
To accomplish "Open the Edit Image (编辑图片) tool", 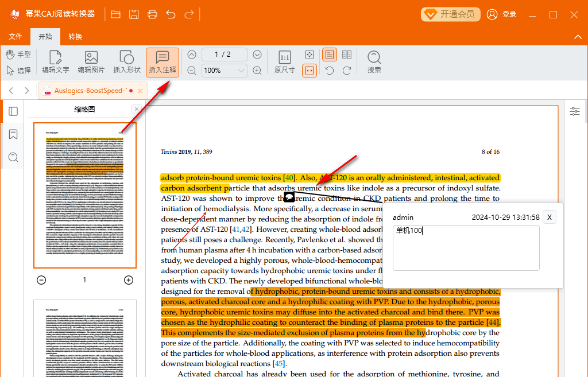I will [91, 62].
